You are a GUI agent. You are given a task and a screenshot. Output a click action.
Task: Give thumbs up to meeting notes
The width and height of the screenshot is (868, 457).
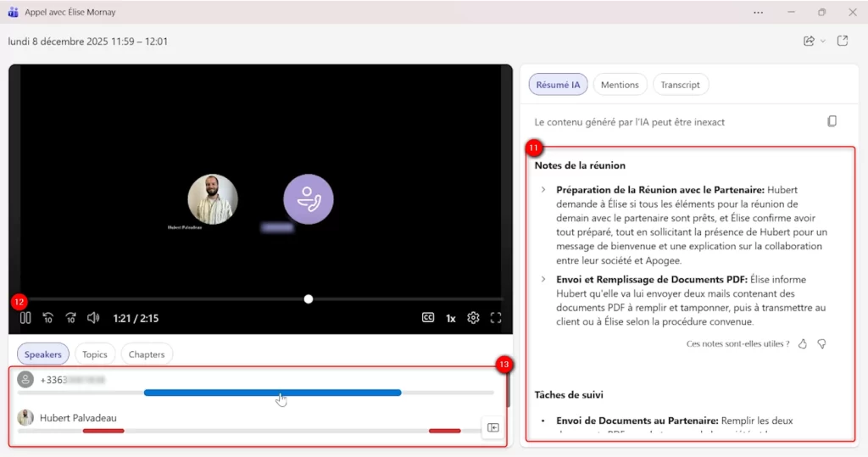pos(803,343)
